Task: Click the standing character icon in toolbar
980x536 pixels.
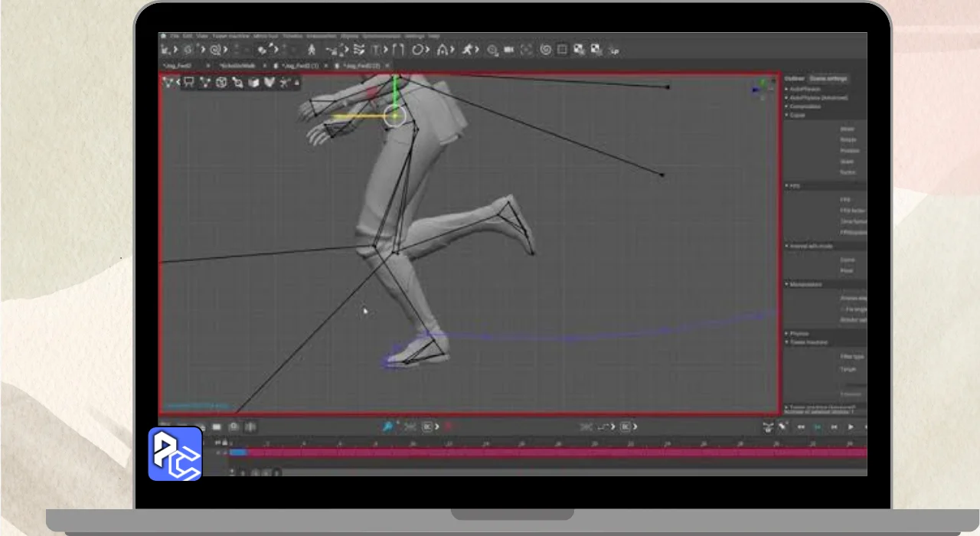Action: point(311,50)
